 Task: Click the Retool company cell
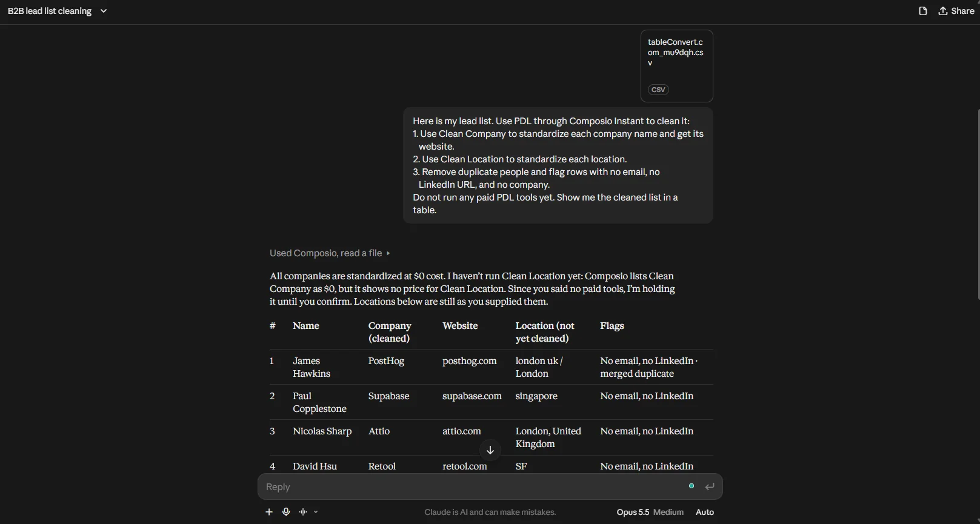pyautogui.click(x=382, y=466)
